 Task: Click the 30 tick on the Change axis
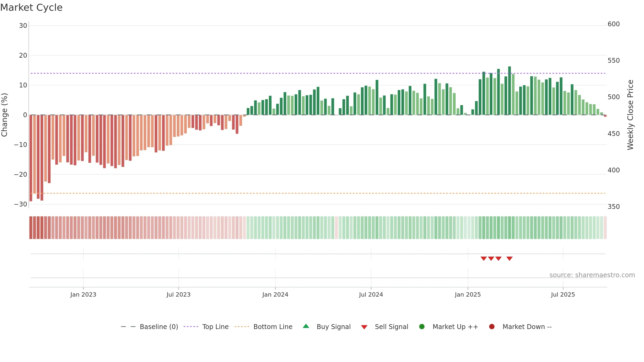[23, 26]
